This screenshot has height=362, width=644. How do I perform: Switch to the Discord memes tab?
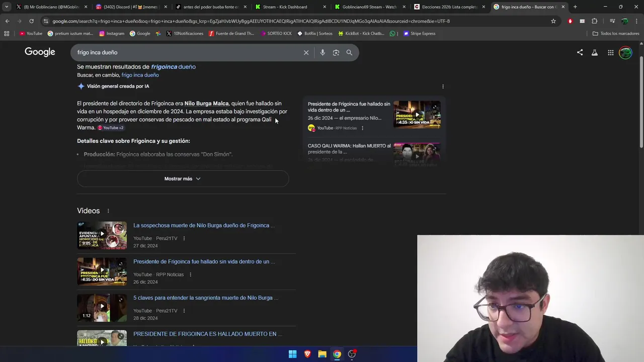tap(131, 7)
